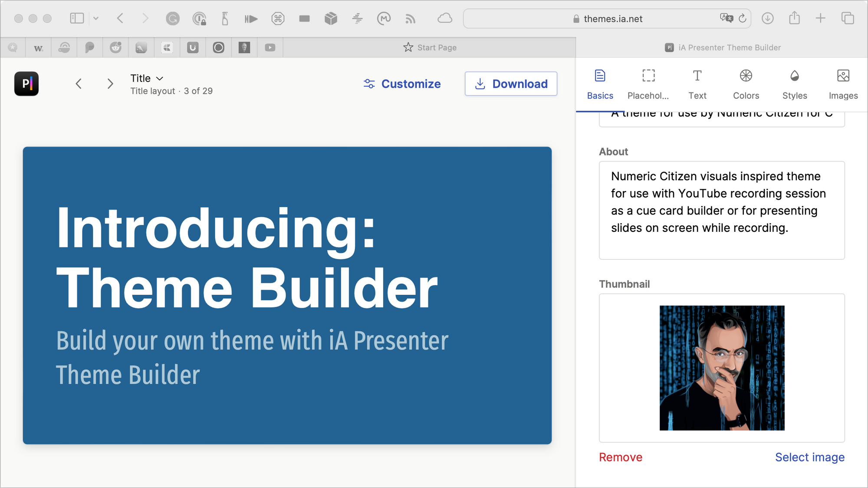This screenshot has width=868, height=488.
Task: Click the RSS icon in the Safari toolbar
Action: coord(410,19)
